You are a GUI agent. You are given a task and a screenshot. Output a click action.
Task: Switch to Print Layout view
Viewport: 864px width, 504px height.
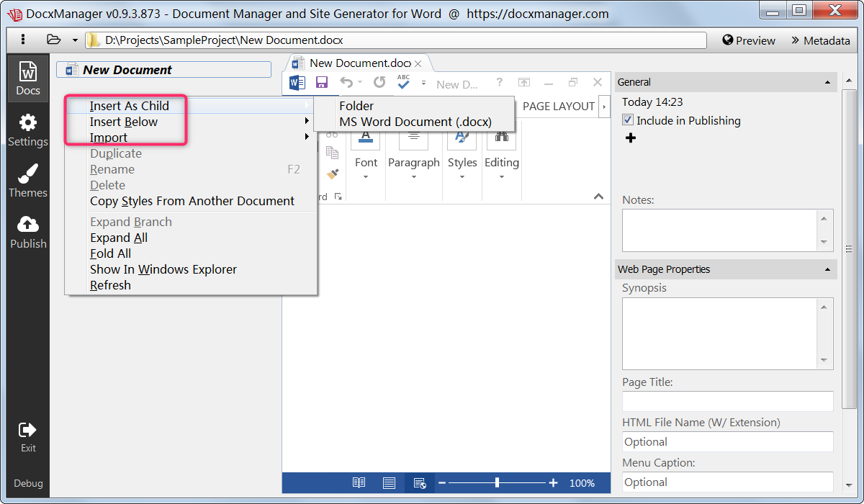coord(389,483)
